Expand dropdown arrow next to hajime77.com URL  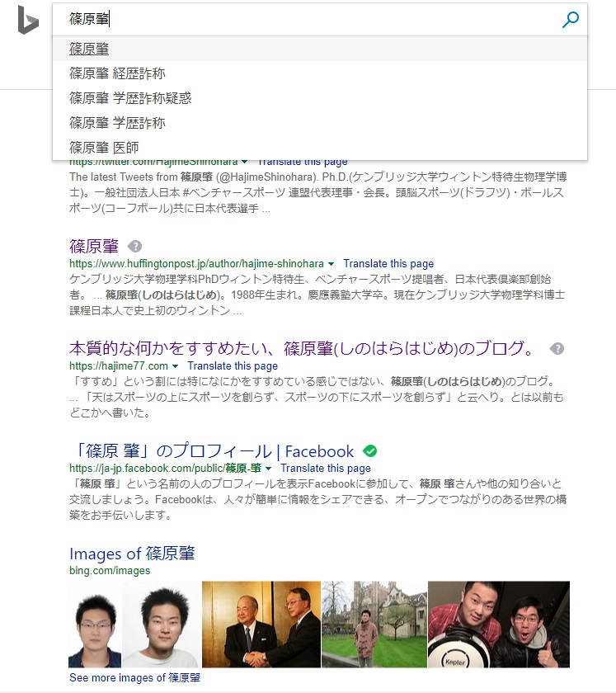(175, 366)
